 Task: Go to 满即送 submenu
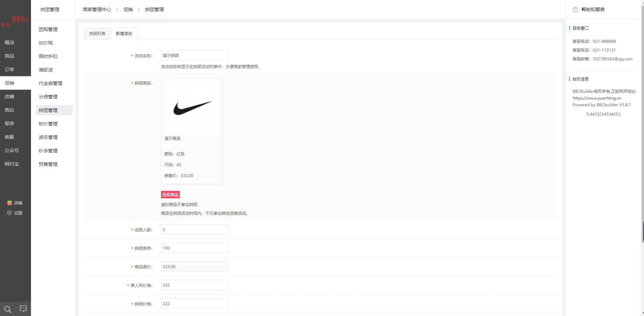click(46, 70)
